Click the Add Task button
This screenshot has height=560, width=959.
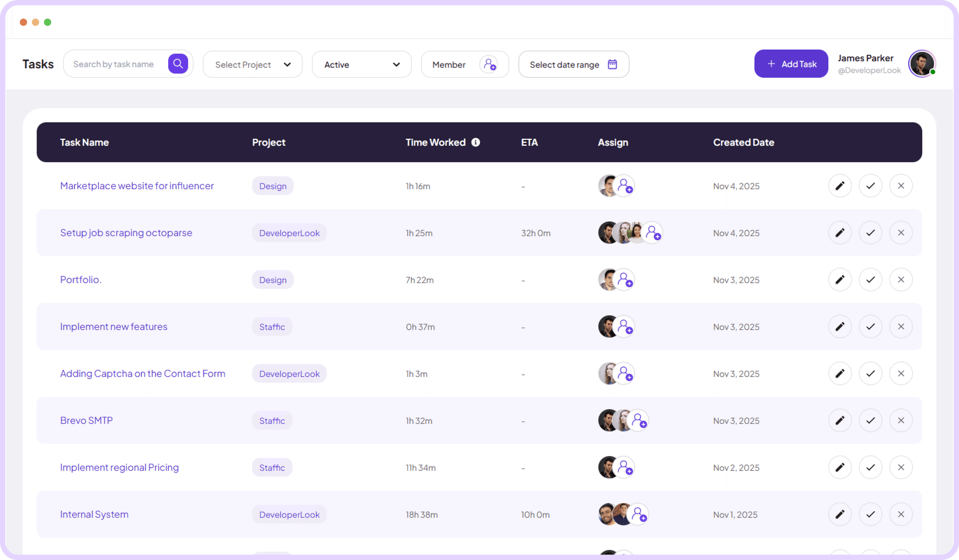(791, 63)
